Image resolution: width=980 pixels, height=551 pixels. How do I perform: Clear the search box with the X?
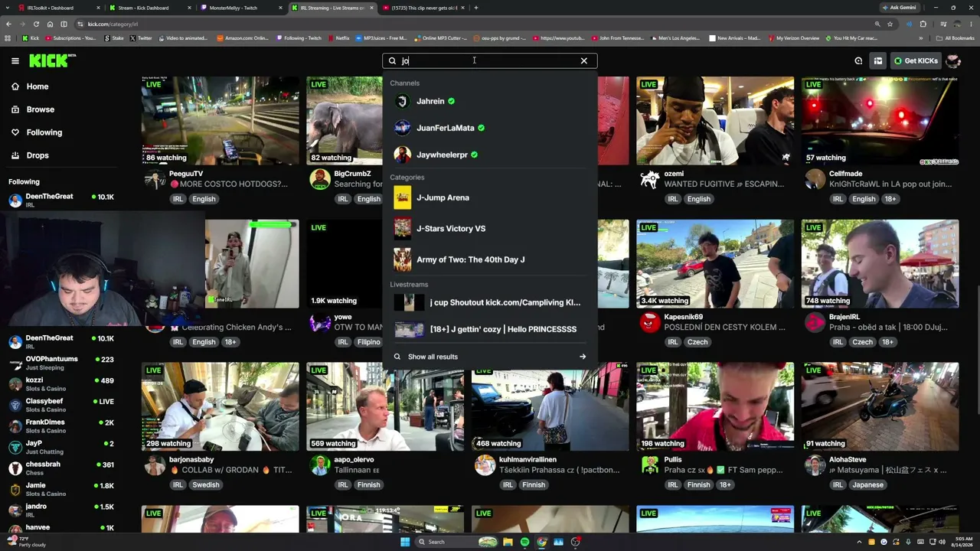584,60
